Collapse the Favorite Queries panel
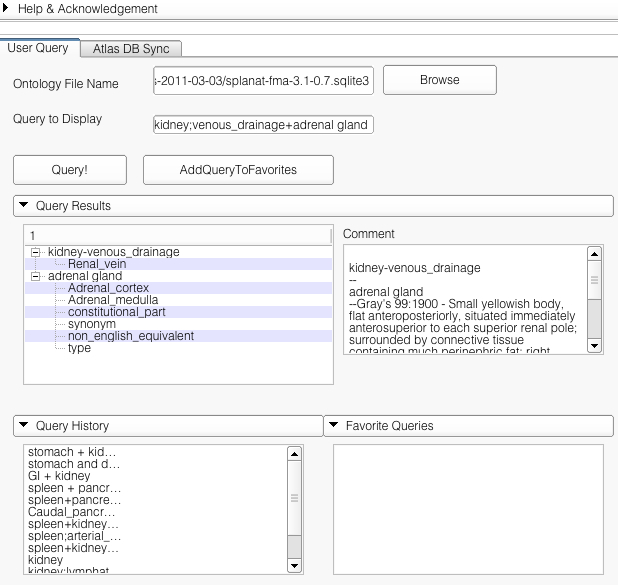618x585 pixels. tap(335, 426)
